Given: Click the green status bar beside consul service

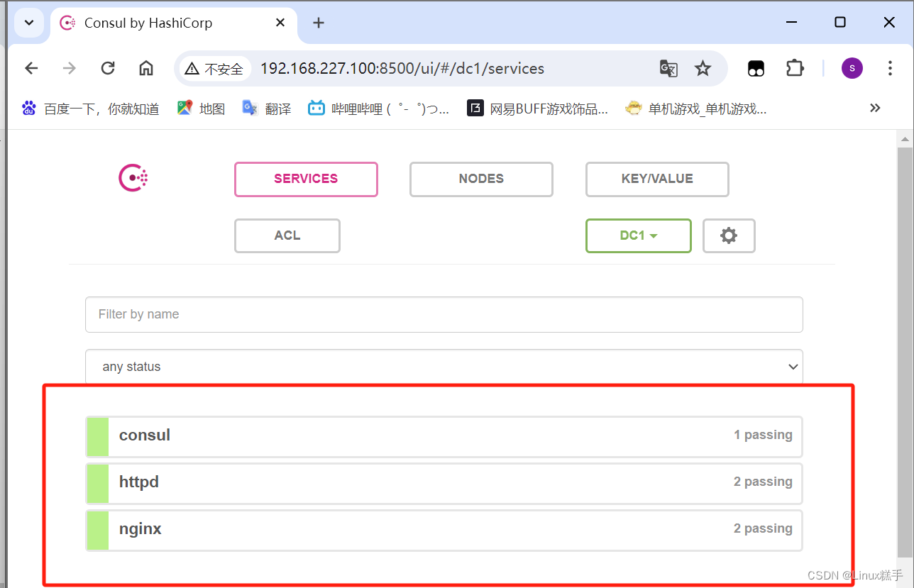Looking at the screenshot, I should coord(97,436).
